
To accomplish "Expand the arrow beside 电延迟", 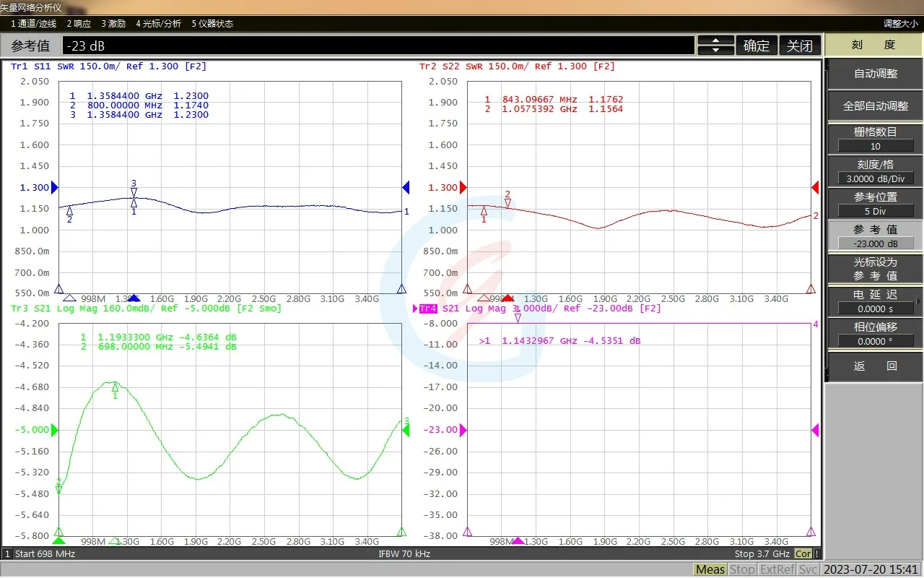I will click(x=918, y=301).
